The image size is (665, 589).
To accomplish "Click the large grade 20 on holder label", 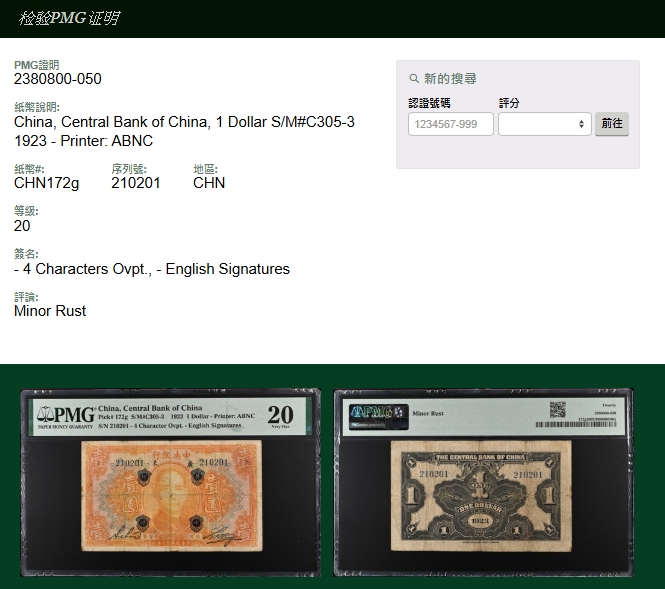I will coord(281,413).
